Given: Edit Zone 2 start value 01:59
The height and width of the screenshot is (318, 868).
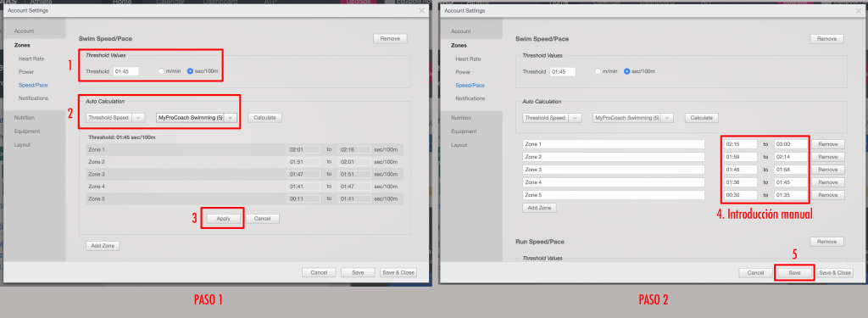Looking at the screenshot, I should (x=741, y=157).
